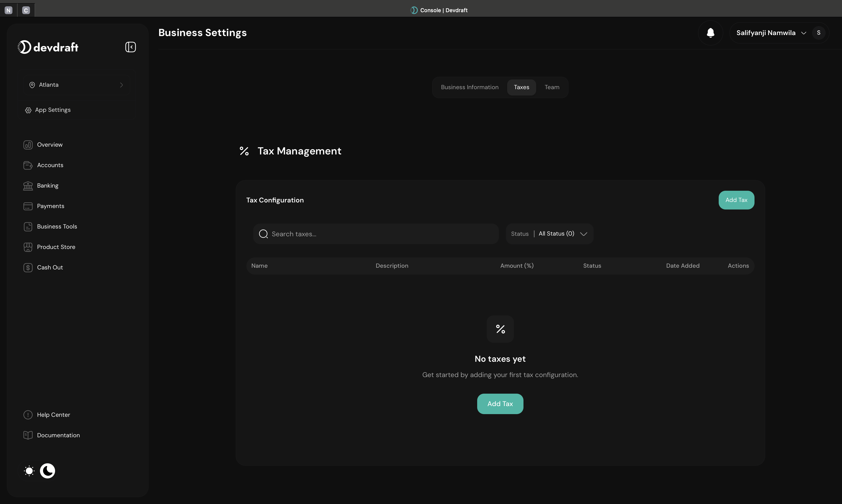
Task: Open the Team tab
Action: [552, 87]
